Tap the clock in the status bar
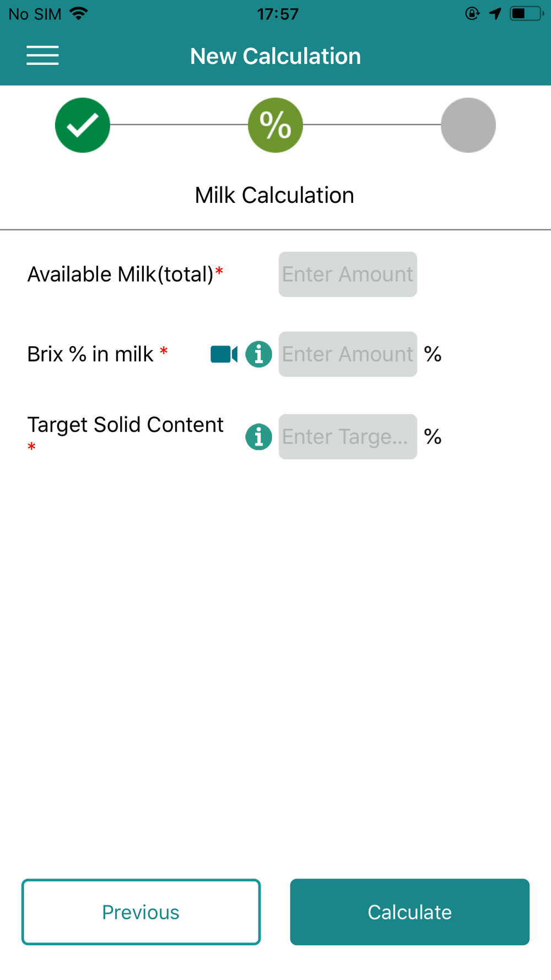This screenshot has width=551, height=980. pyautogui.click(x=278, y=14)
